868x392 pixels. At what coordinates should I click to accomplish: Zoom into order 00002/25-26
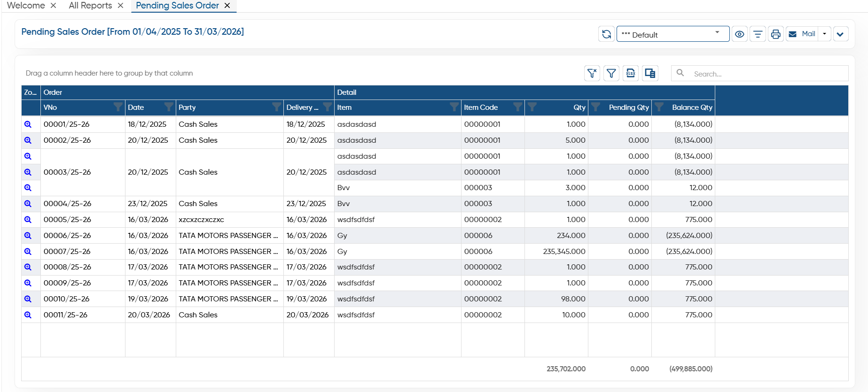[28, 140]
